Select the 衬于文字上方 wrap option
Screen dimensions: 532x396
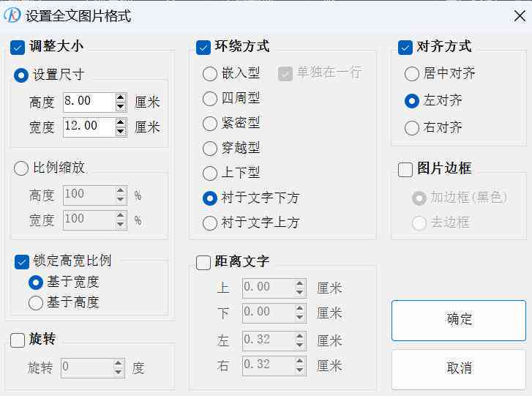coord(210,223)
